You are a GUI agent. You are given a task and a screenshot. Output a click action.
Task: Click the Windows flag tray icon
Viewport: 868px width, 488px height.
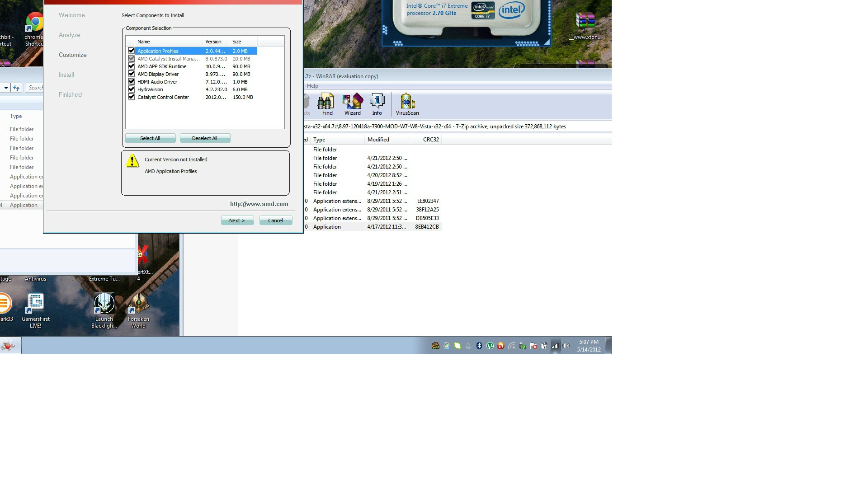[x=447, y=346]
